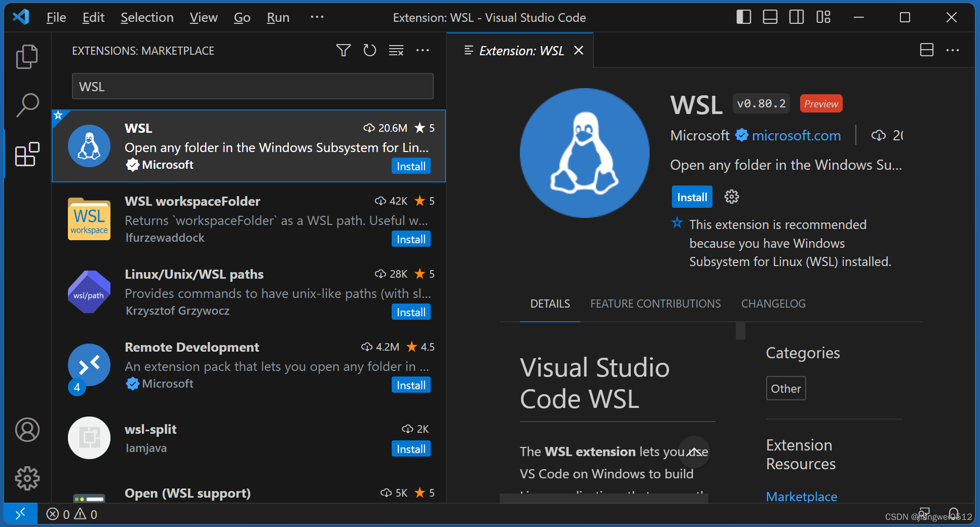Click the extensions search box containing WSL

click(x=253, y=86)
